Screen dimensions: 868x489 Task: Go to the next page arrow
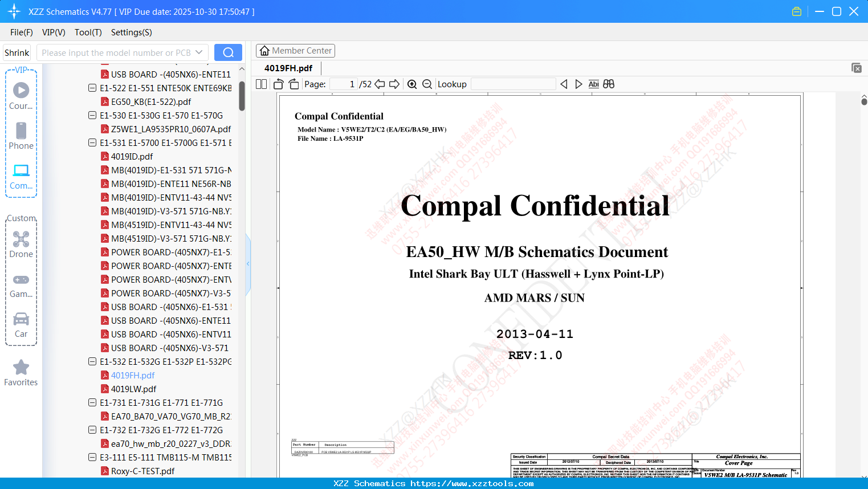tap(394, 84)
